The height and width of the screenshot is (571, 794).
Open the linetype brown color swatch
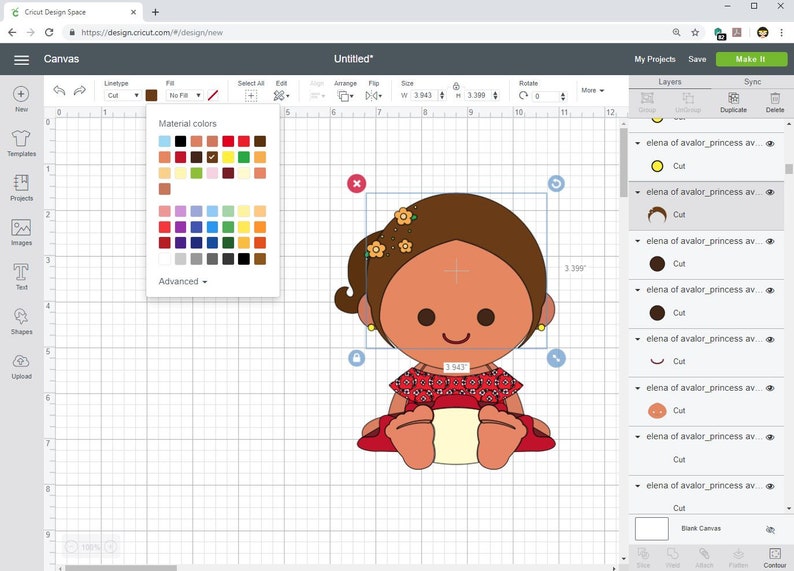[151, 95]
